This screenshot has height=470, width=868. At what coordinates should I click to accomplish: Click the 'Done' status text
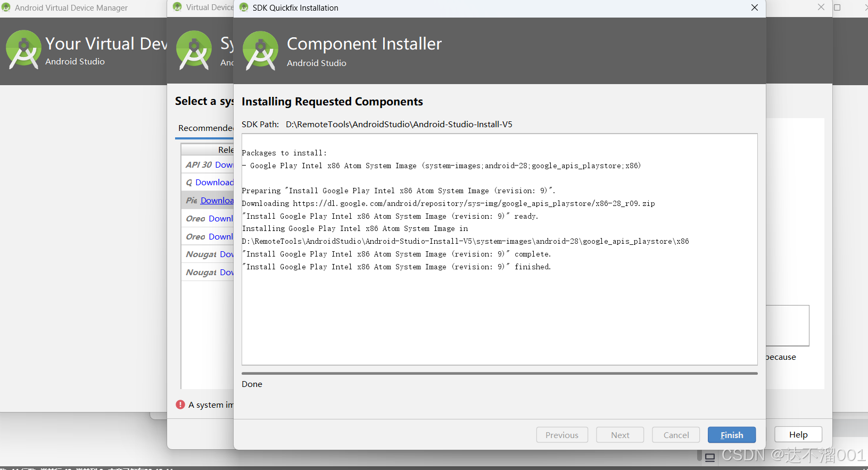pyautogui.click(x=252, y=384)
